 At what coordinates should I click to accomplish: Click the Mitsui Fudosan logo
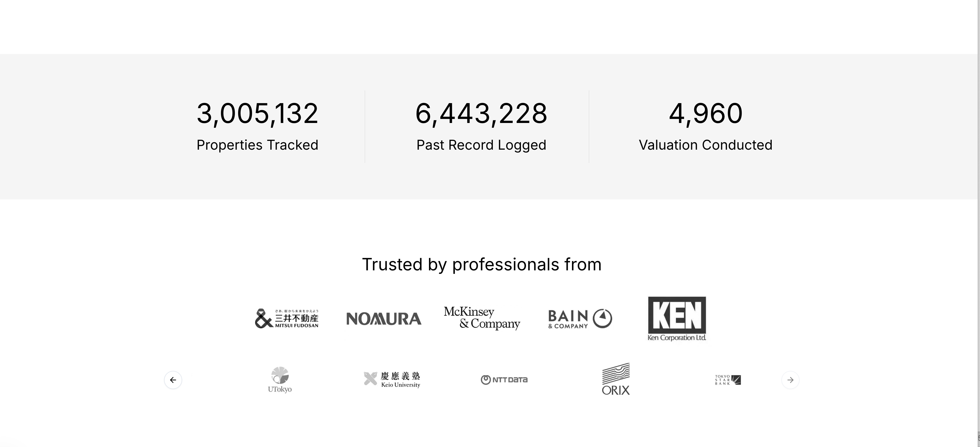tap(287, 318)
